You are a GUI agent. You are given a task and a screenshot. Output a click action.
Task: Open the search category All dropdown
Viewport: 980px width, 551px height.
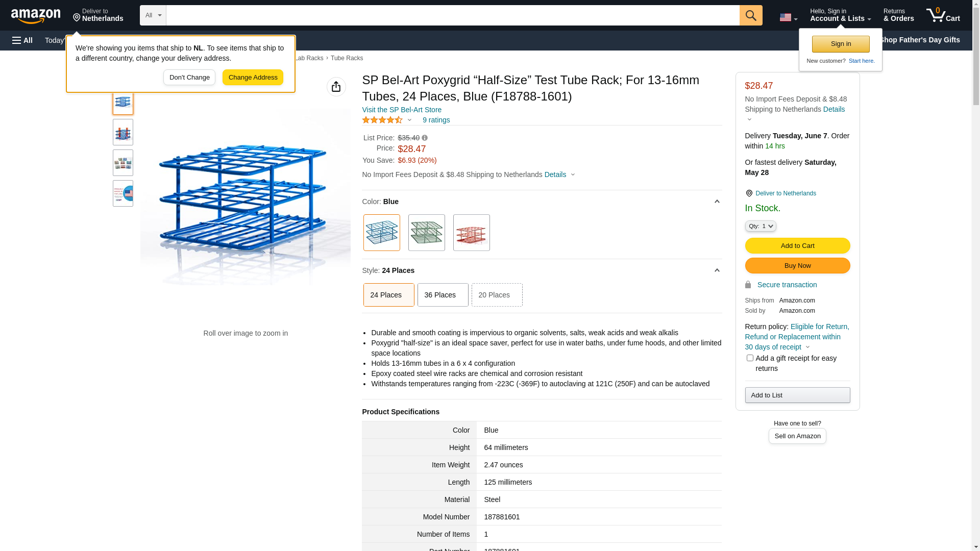coord(153,15)
